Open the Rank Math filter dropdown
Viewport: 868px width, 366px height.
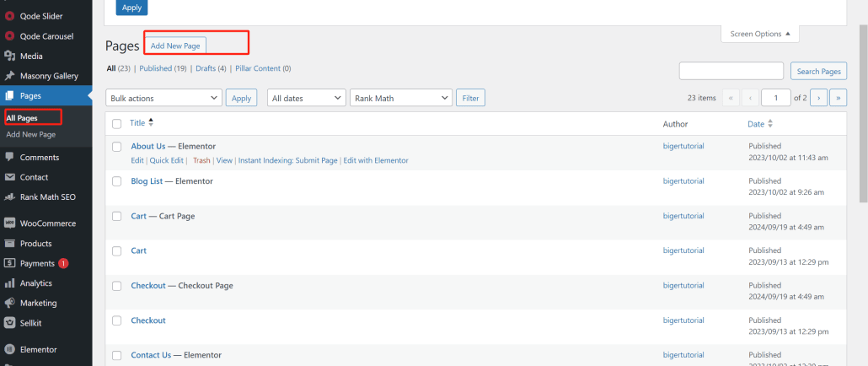click(401, 98)
